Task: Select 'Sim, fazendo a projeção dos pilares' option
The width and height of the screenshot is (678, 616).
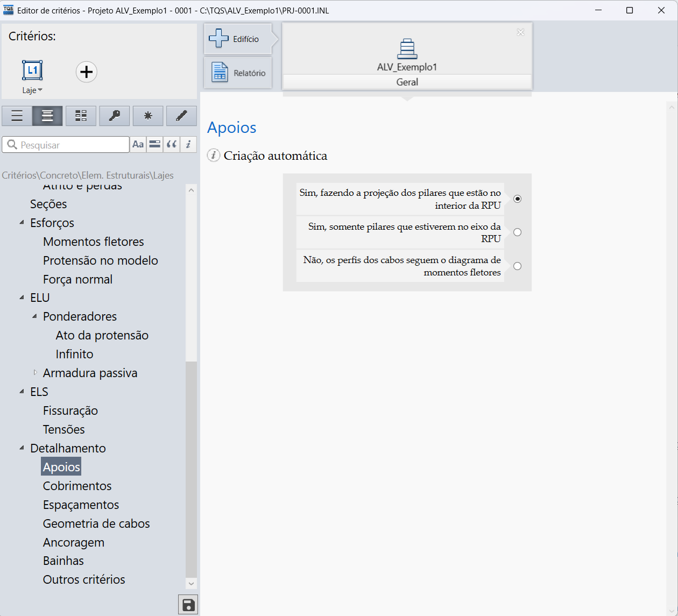Action: [517, 199]
